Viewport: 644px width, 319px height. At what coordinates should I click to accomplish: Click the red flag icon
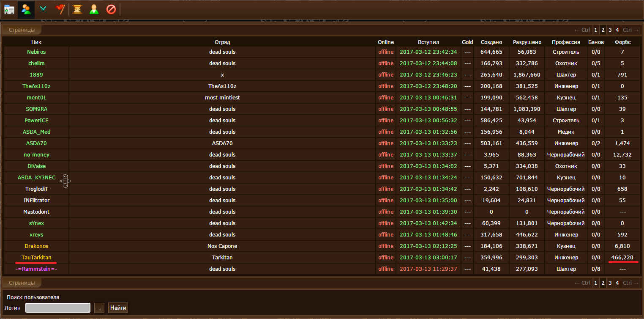(x=60, y=9)
